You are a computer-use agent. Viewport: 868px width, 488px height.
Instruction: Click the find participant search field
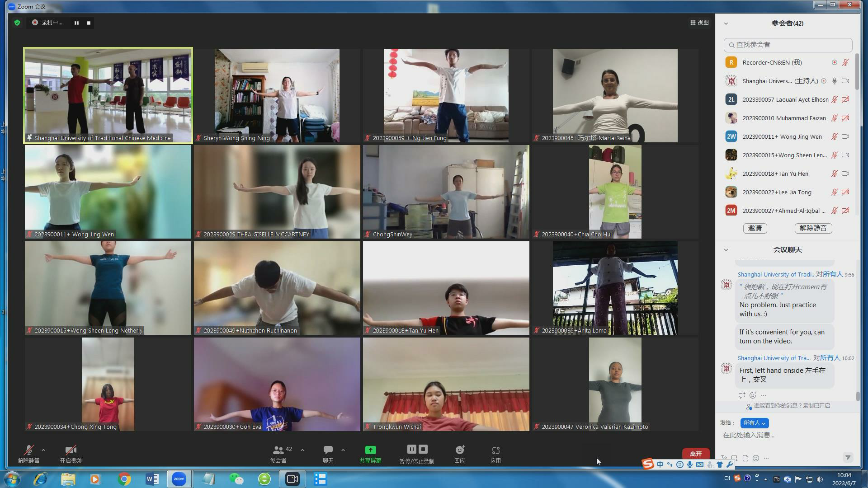coord(788,45)
